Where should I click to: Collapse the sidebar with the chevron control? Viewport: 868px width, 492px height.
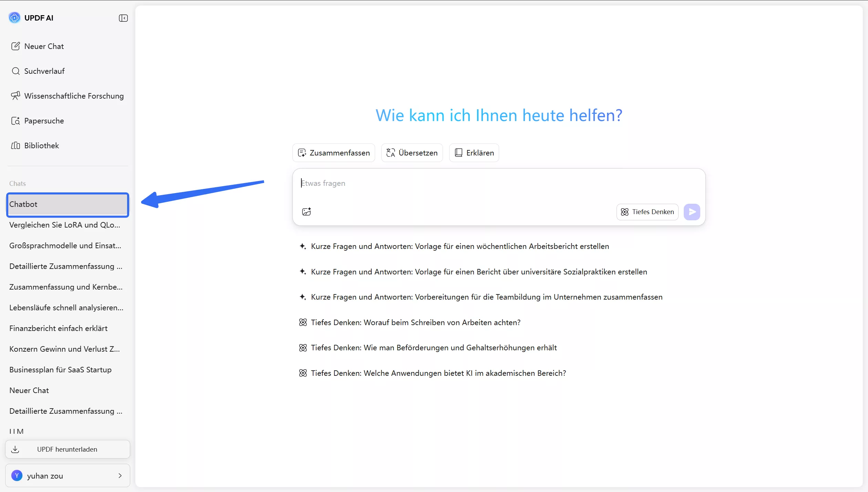click(x=123, y=18)
